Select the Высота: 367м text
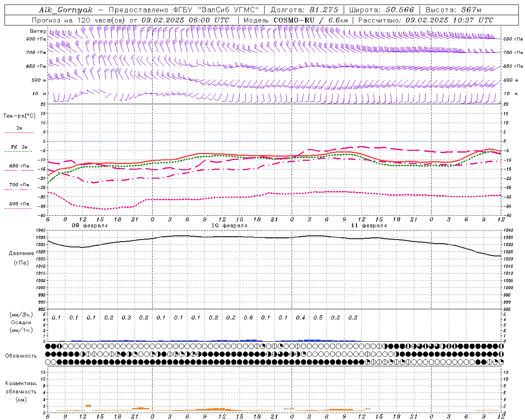 click(453, 10)
